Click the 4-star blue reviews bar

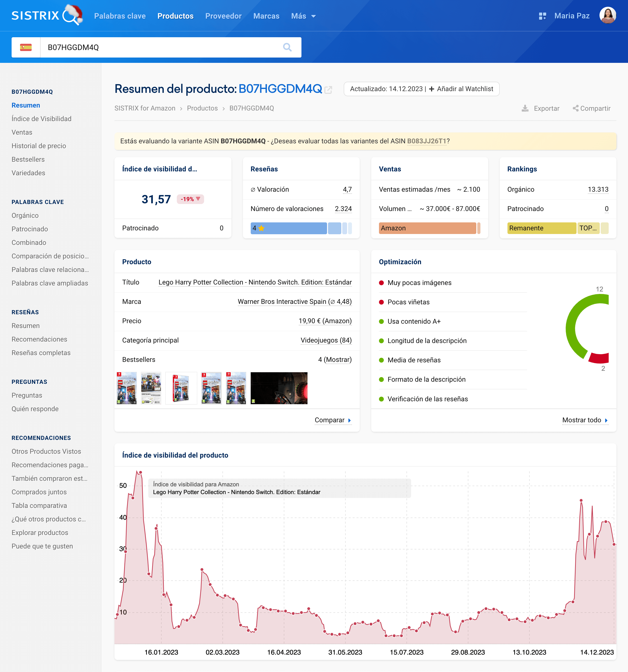coord(288,228)
